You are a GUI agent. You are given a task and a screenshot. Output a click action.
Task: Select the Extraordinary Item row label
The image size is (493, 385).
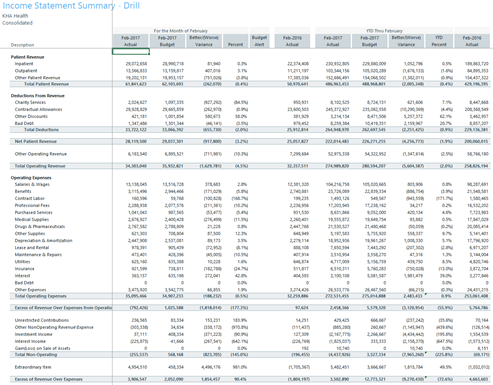pyautogui.click(x=33, y=367)
